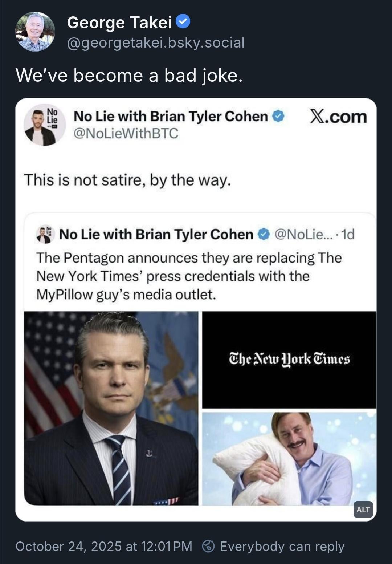Click the "Everybody can reply" label

pyautogui.click(x=282, y=546)
